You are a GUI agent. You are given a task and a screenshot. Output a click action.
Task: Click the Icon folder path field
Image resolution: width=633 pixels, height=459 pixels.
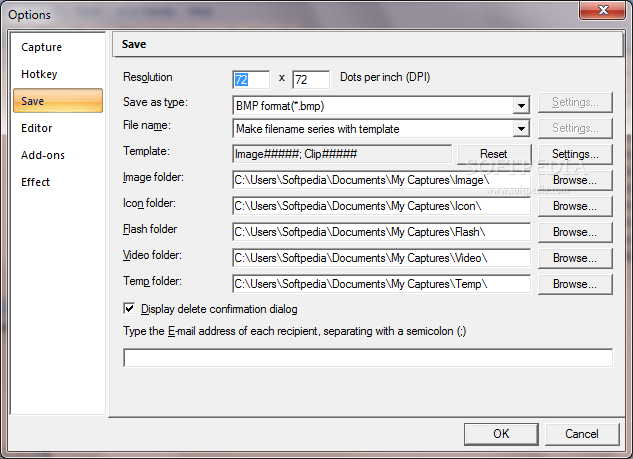[x=381, y=206]
